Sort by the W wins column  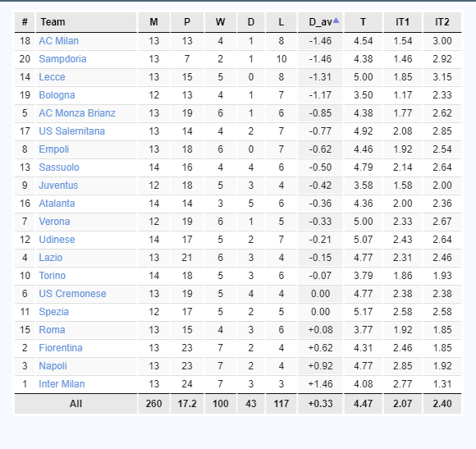point(221,22)
